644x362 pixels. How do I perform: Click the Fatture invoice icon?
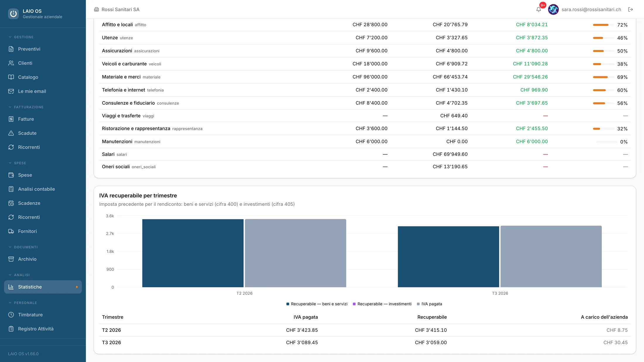pyautogui.click(x=11, y=119)
